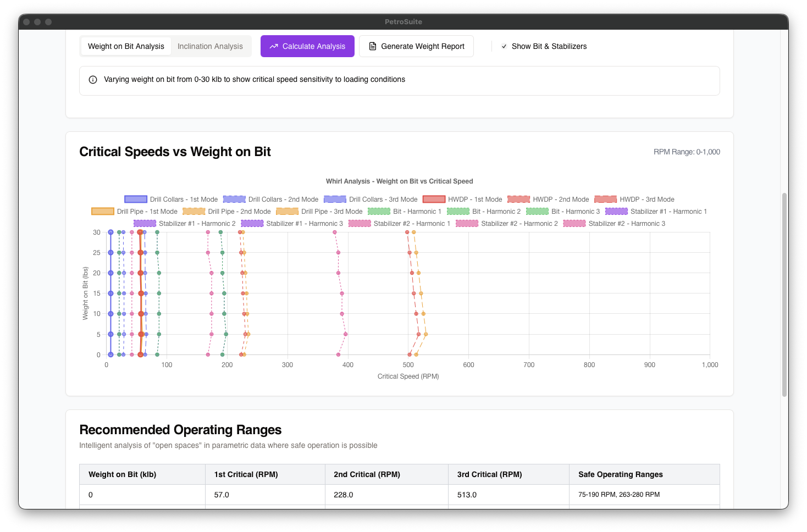Click the info icon beside the weight variation notice
Image resolution: width=807 pixels, height=532 pixels.
point(92,80)
